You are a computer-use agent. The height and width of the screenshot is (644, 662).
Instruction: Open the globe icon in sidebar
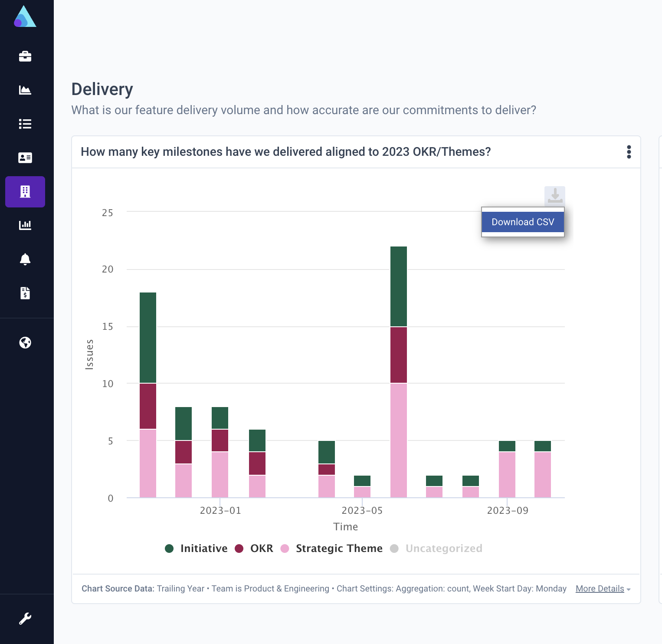pyautogui.click(x=25, y=343)
